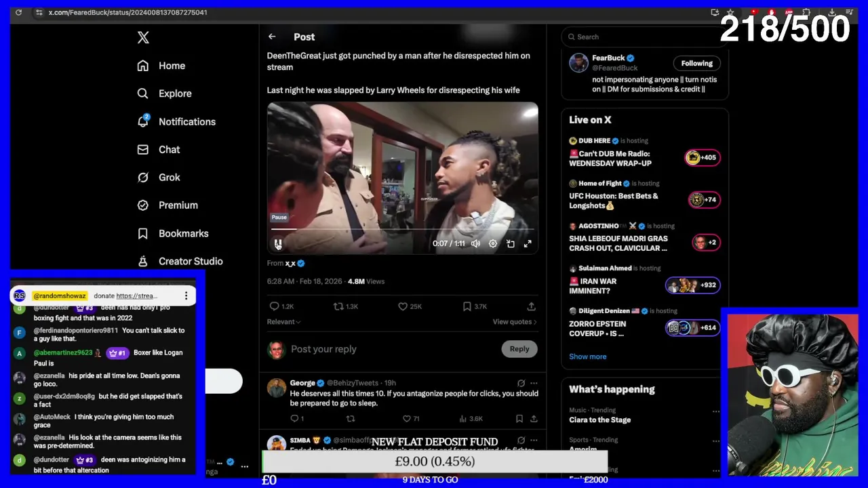Image resolution: width=868 pixels, height=488 pixels.
Task: Open Bookmarks from the sidebar
Action: pos(172,233)
